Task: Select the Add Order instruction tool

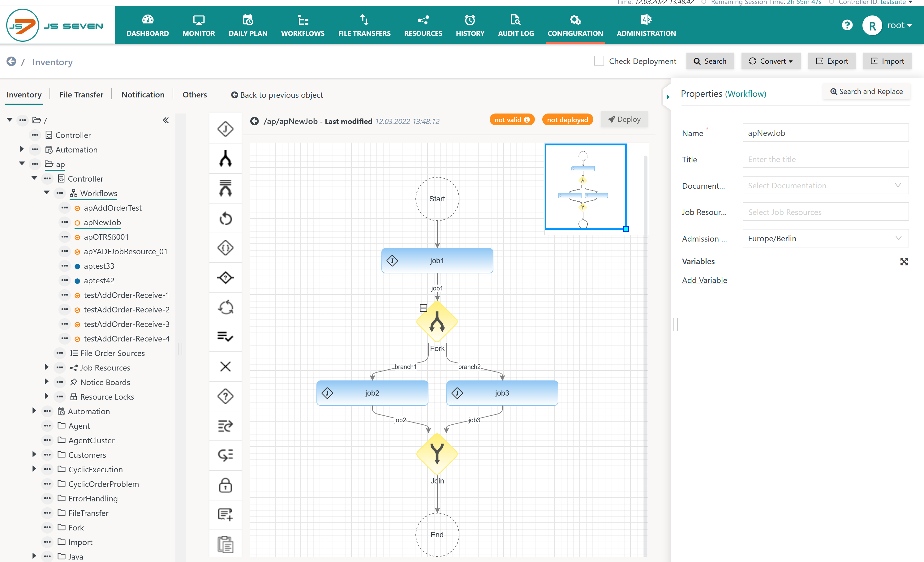Action: (x=226, y=515)
